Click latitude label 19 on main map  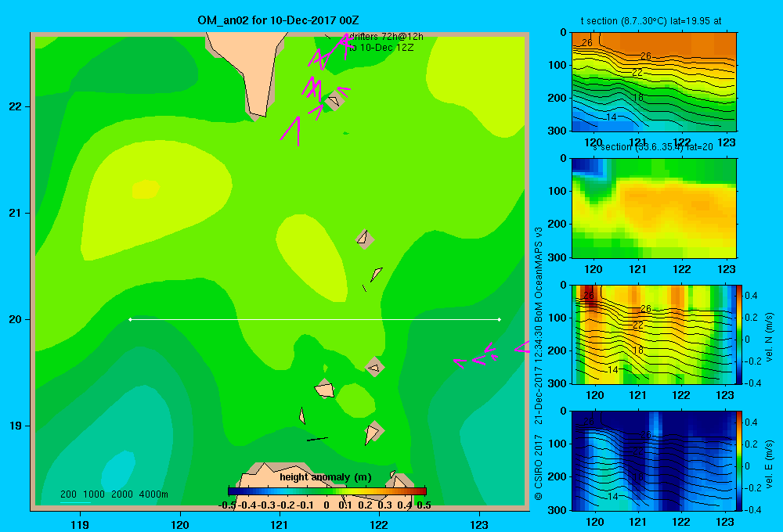click(15, 426)
